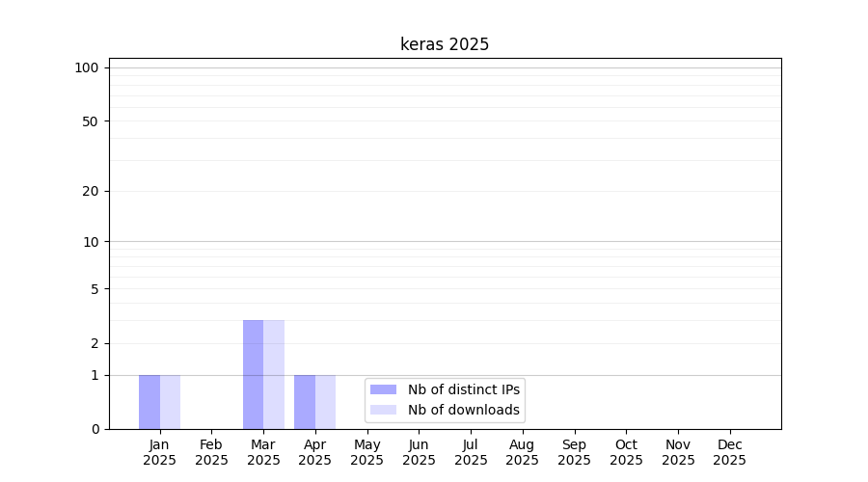Viewport: 868px width, 482px height.
Task: Click the 'Nb of distinct IPs' legend swatch
Action: coord(383,389)
